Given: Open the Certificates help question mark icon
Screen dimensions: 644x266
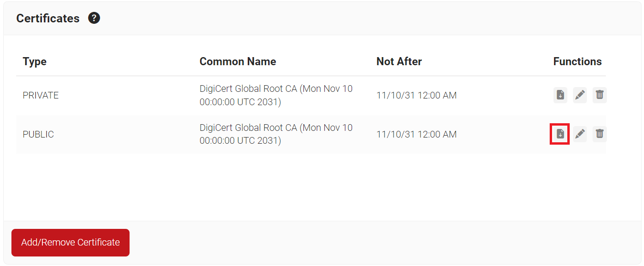Looking at the screenshot, I should point(94,19).
